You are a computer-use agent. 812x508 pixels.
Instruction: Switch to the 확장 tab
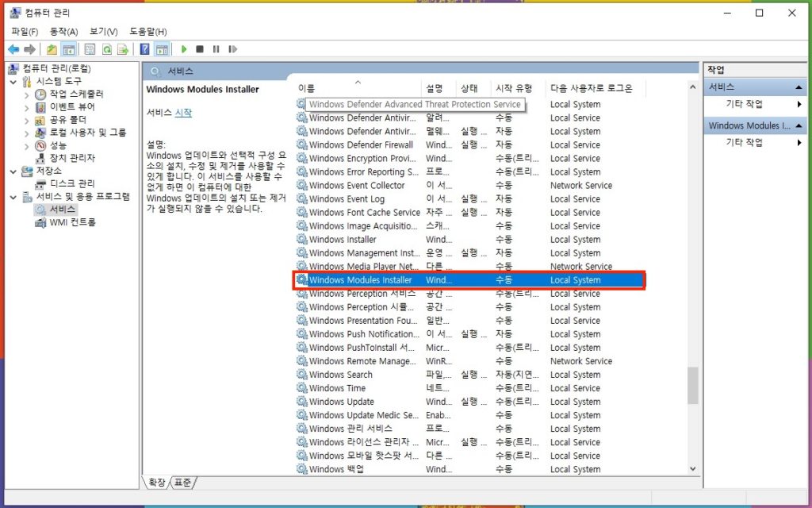[x=157, y=483]
